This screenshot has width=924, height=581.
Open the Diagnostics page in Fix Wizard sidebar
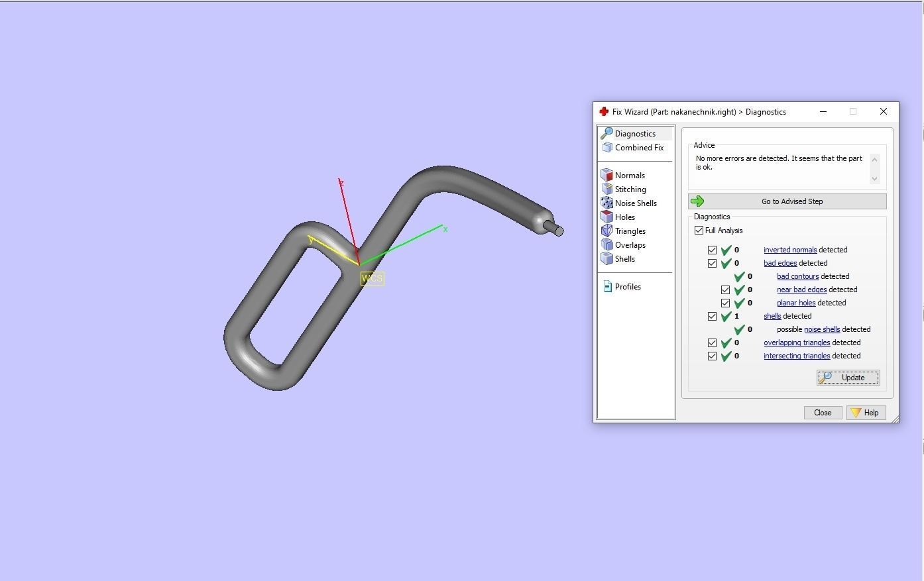(x=635, y=134)
